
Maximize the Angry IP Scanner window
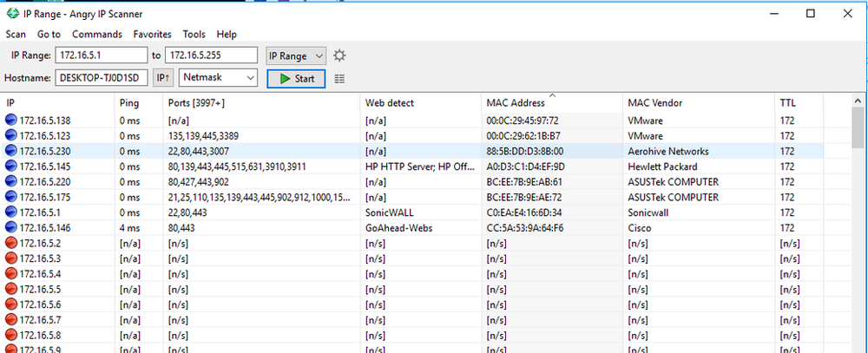811,14
